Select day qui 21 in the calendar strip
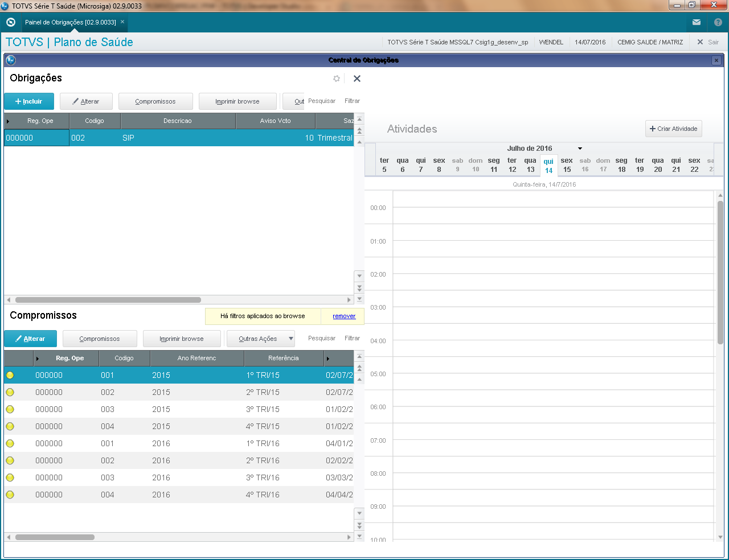 click(676, 165)
